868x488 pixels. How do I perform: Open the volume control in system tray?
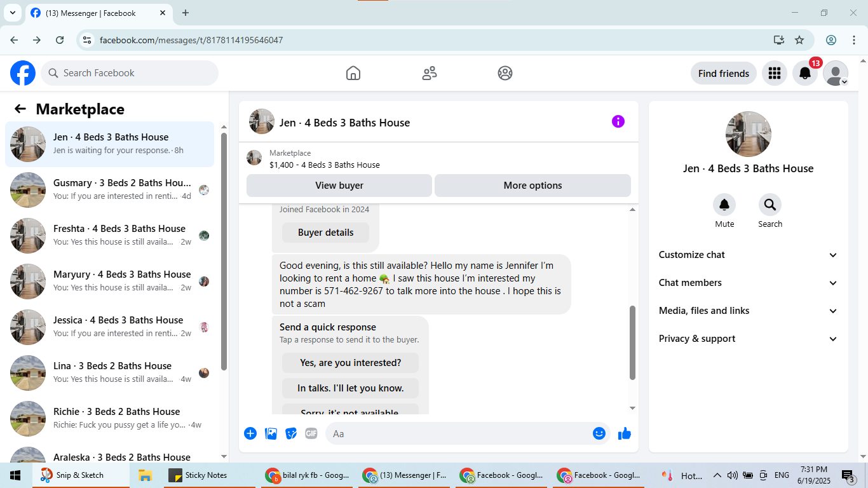733,475
